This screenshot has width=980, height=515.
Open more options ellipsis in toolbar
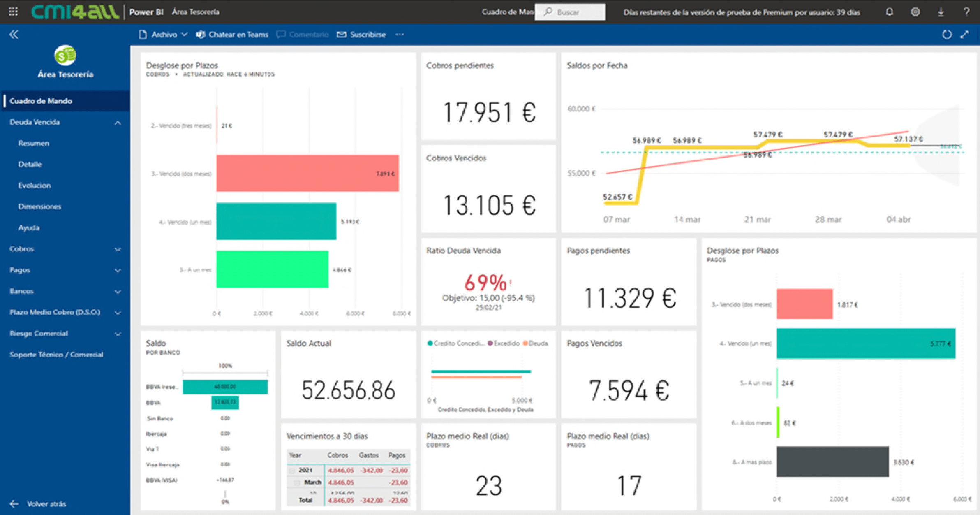400,35
